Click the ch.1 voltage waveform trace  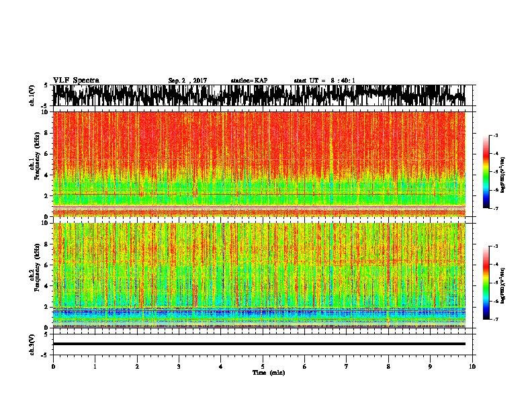(x=259, y=95)
